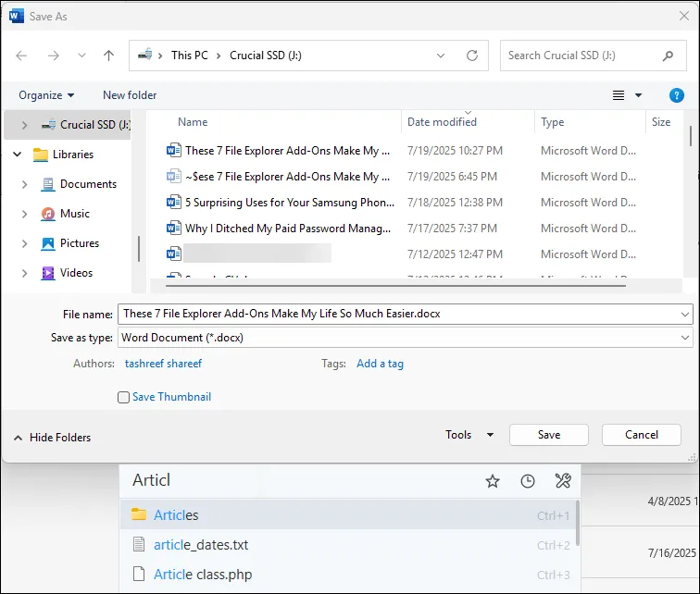
Task: Open the Videos library
Action: 67,273
